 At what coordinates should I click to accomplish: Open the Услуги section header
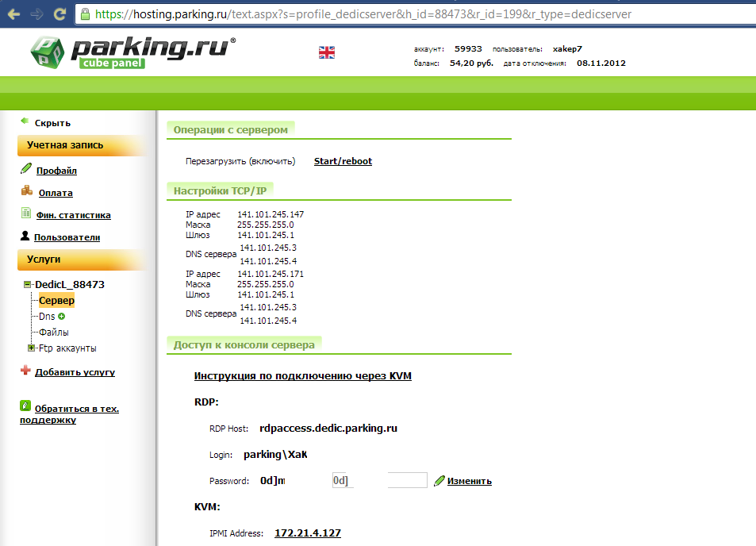click(x=82, y=260)
